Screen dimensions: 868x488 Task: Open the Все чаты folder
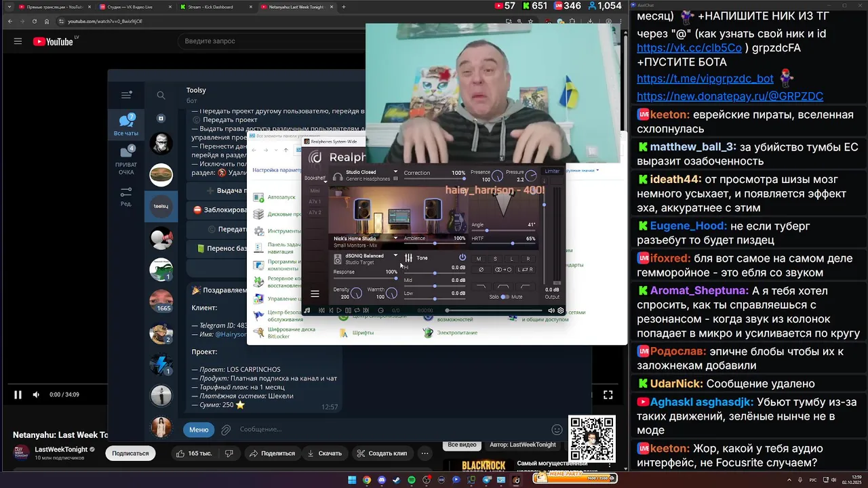click(126, 125)
